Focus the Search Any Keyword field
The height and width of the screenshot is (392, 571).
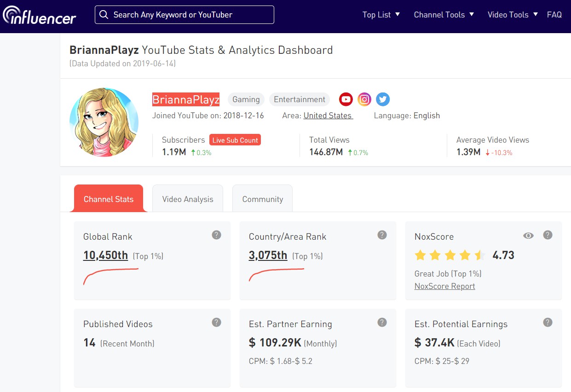pyautogui.click(x=185, y=15)
